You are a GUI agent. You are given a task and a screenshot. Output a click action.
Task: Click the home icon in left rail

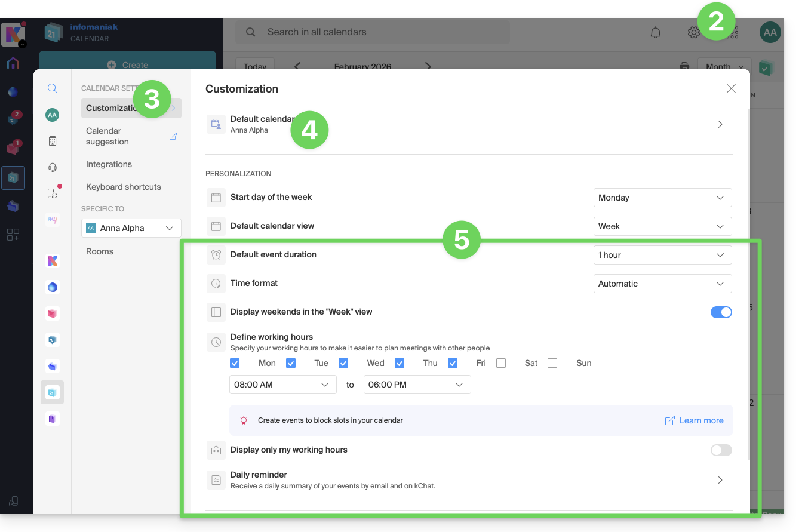(x=13, y=63)
